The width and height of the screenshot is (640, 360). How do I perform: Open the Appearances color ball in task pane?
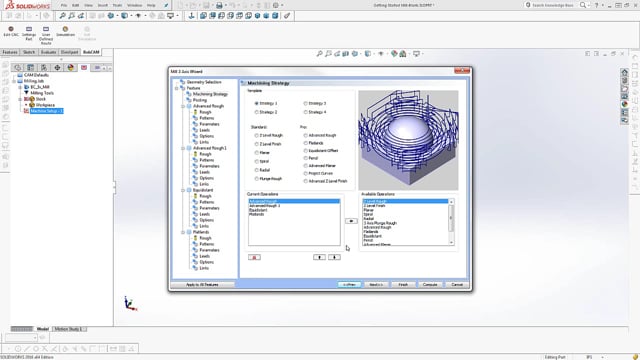pos(624,104)
